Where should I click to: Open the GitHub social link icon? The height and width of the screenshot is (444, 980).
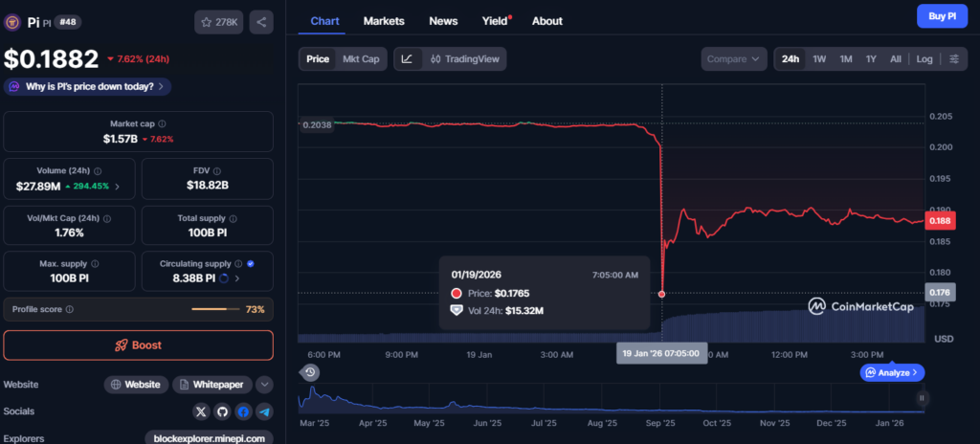[x=222, y=411]
